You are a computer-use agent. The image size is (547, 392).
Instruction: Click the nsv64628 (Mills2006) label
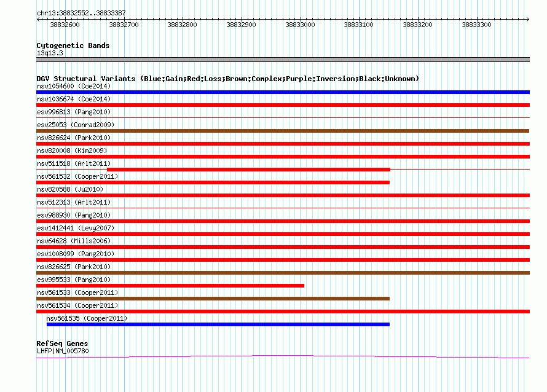point(74,241)
